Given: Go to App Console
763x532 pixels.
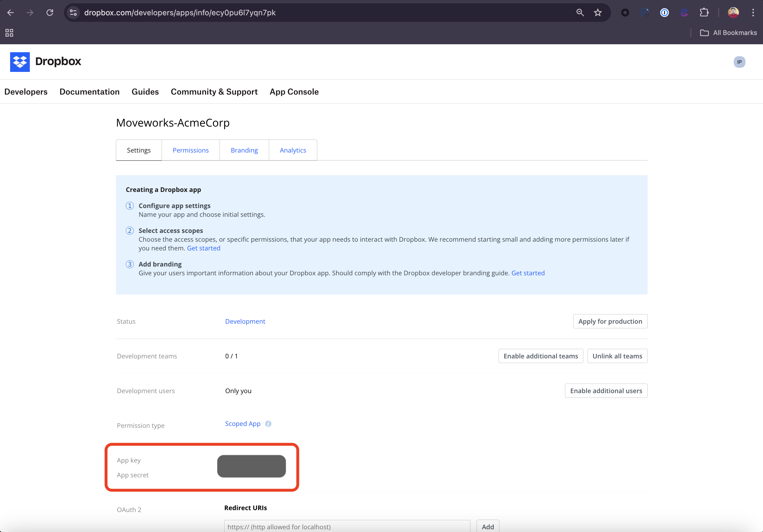Looking at the screenshot, I should [294, 92].
